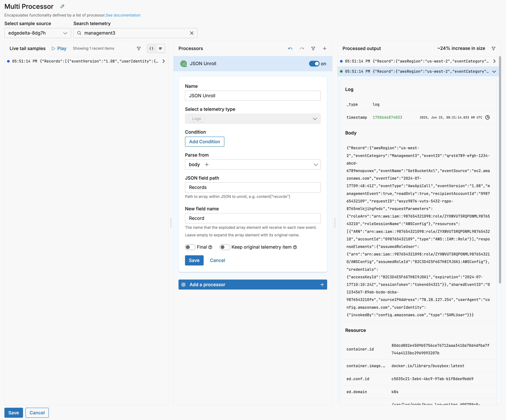The height and width of the screenshot is (420, 506).
Task: Save the Multi Processor at the bottom
Action: (14, 413)
